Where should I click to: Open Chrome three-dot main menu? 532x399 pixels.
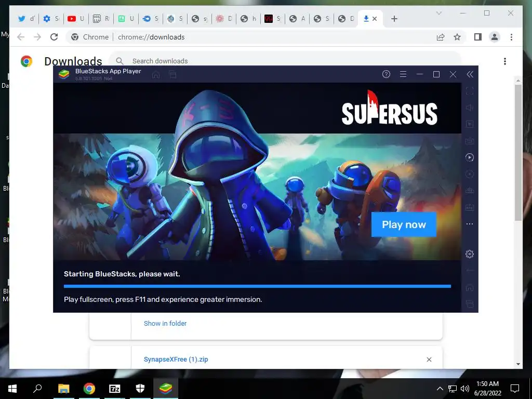(x=511, y=37)
